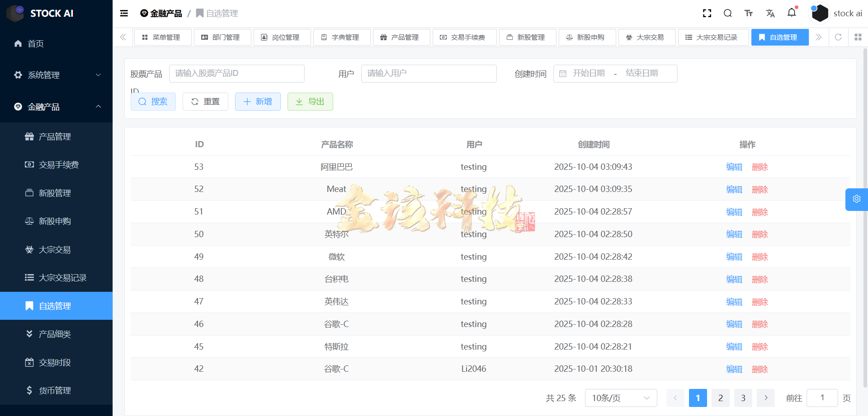Image resolution: width=868 pixels, height=416 pixels.
Task: Open notifications from the bell icon
Action: click(x=792, y=13)
